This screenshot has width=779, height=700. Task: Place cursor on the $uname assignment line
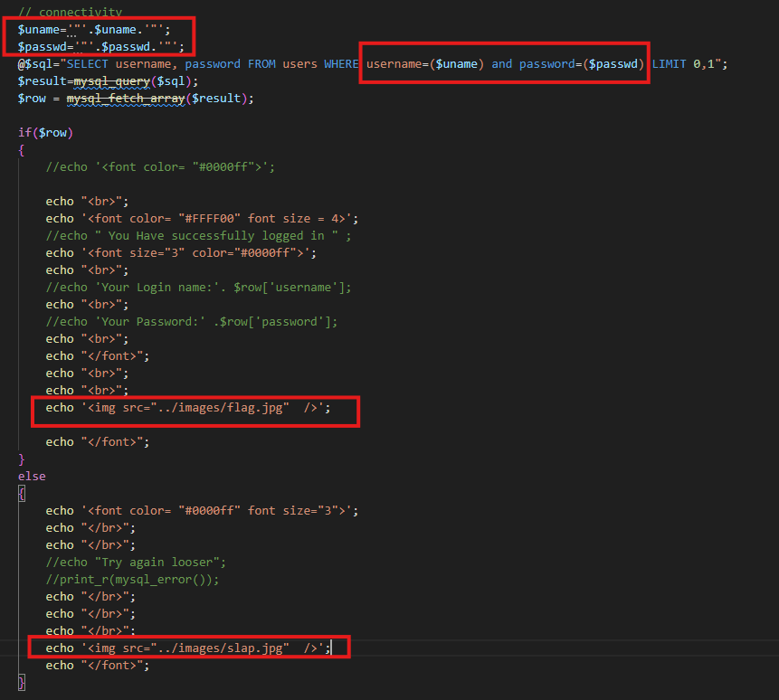pos(100,30)
